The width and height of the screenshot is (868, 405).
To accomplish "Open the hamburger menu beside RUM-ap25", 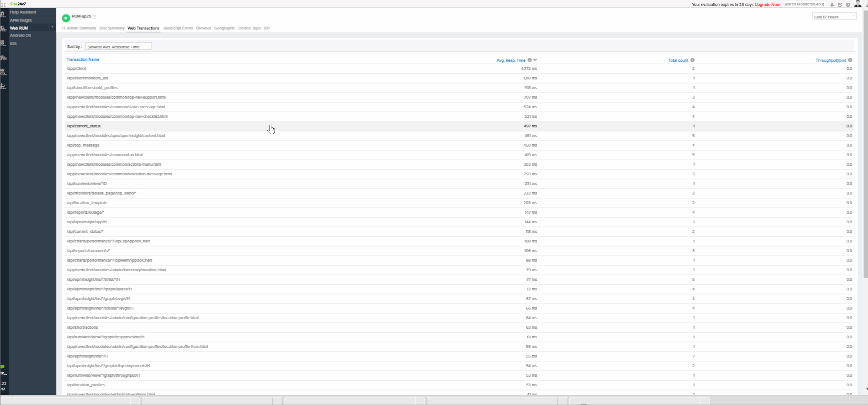I will tap(95, 17).
